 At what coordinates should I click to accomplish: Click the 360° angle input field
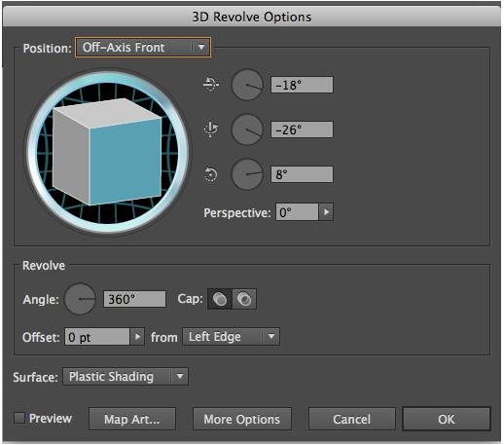tap(134, 299)
